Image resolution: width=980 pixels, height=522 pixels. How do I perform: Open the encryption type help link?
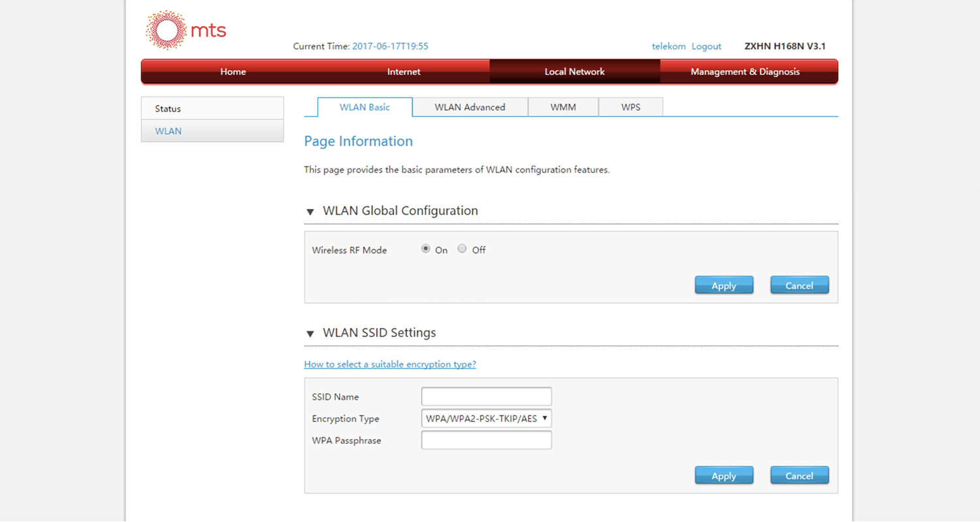pos(390,365)
